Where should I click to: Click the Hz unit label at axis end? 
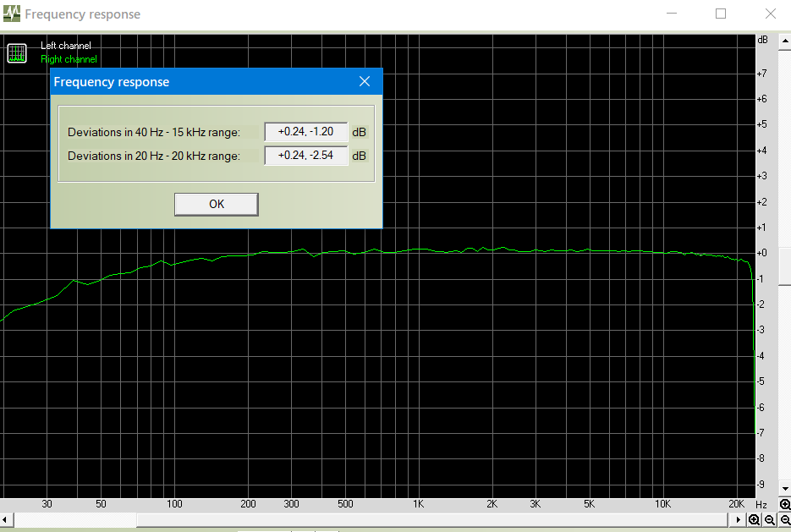[761, 504]
